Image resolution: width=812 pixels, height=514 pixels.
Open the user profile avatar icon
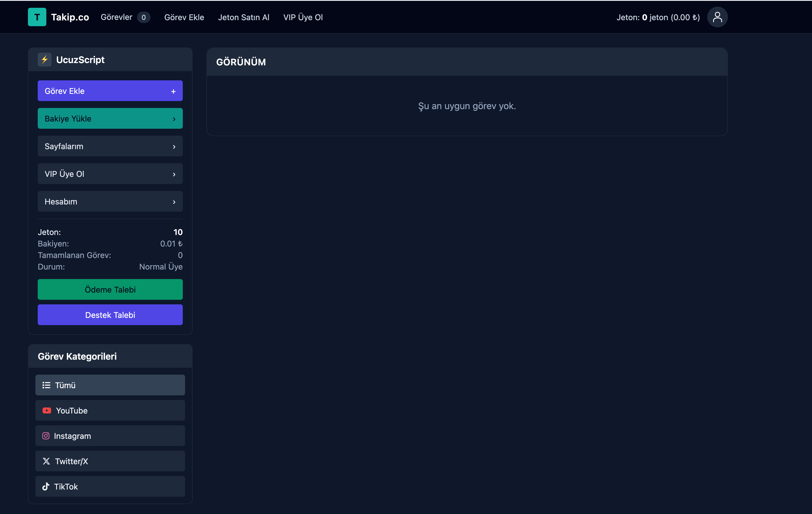[717, 17]
